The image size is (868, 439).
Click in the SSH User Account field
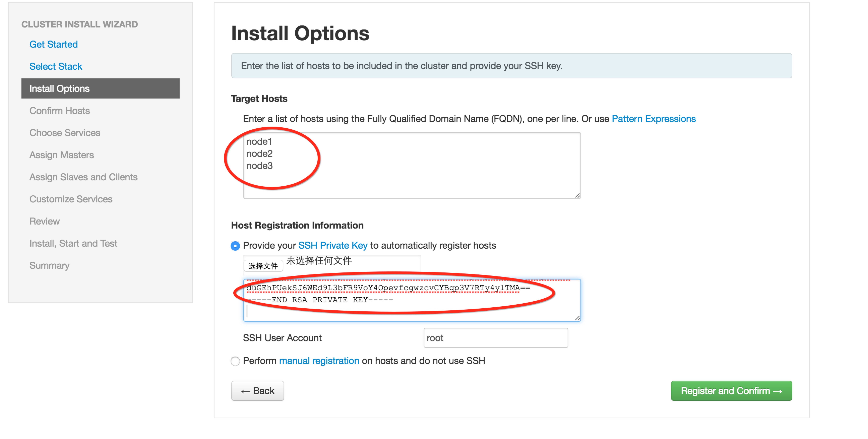(495, 338)
